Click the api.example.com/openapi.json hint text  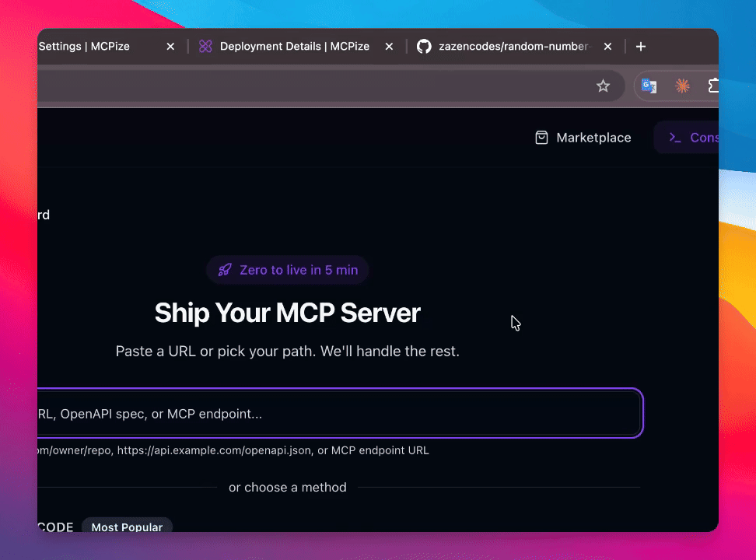click(215, 450)
